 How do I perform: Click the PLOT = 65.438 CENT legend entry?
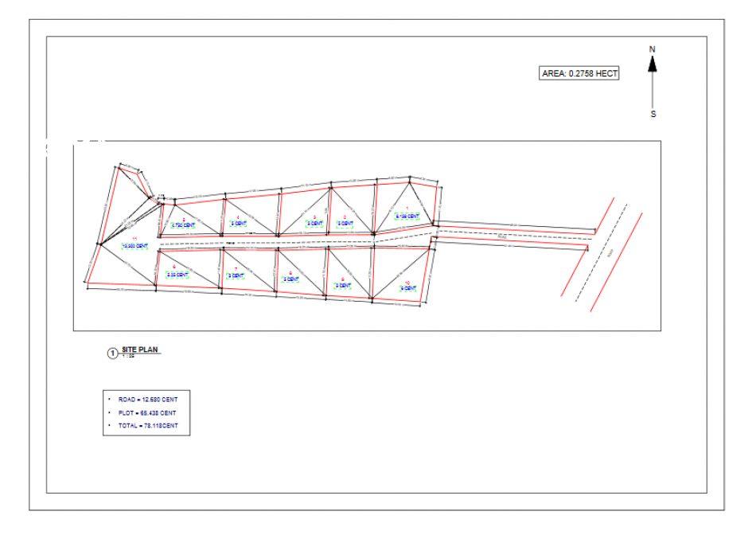tap(142, 412)
